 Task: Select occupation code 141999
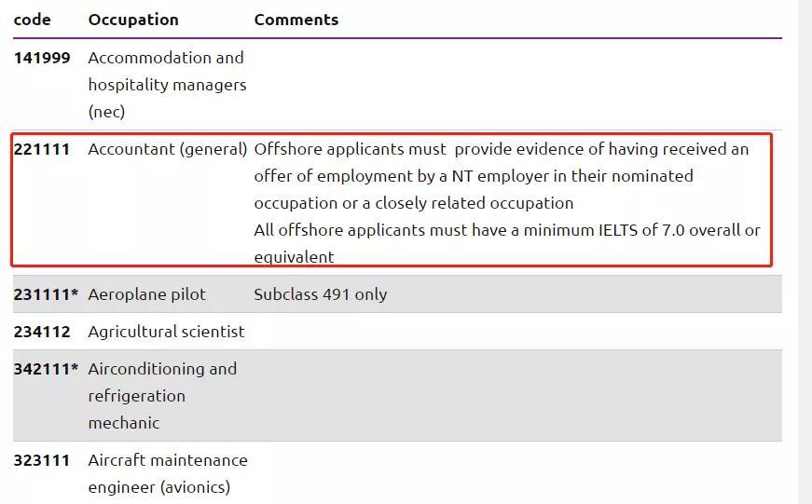(x=42, y=58)
